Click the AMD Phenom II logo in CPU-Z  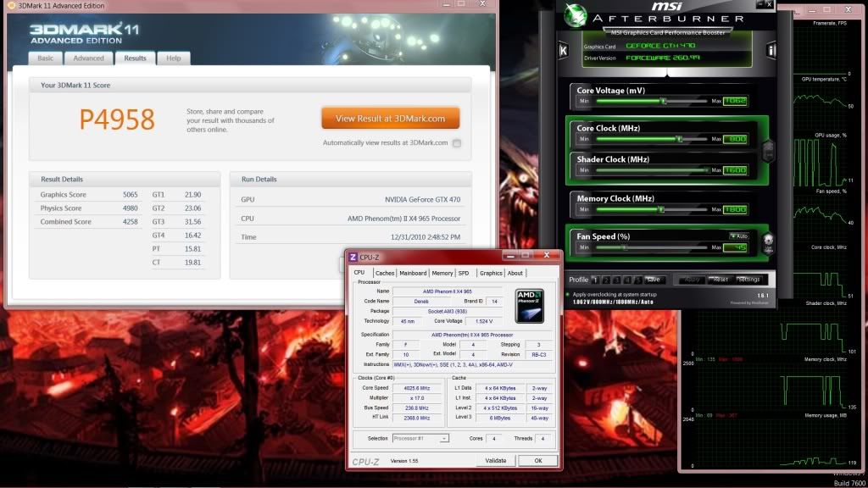tap(529, 306)
